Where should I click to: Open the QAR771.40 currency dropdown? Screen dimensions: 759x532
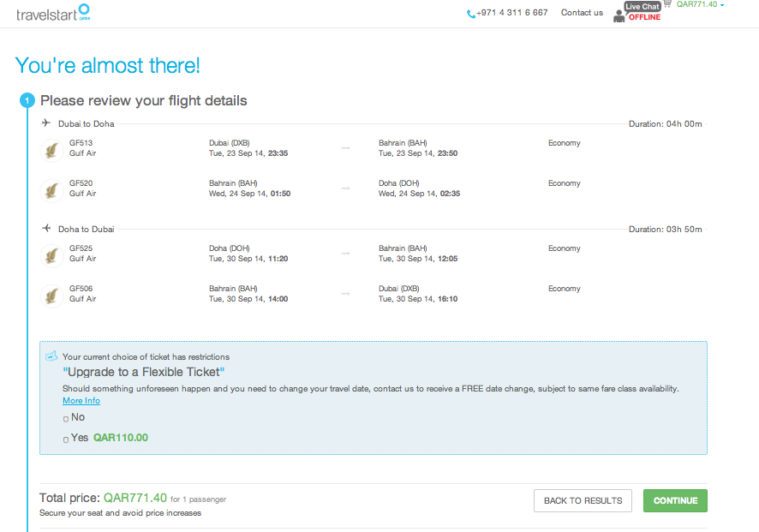700,5
